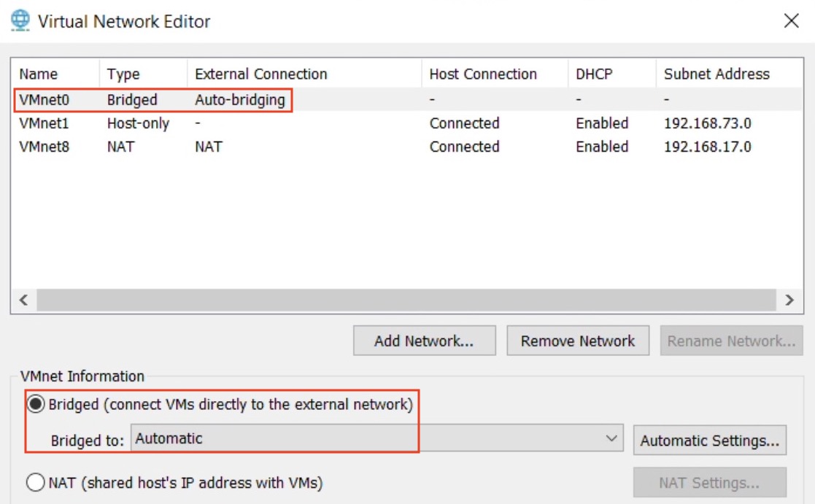Click the Add Network button

coord(424,341)
